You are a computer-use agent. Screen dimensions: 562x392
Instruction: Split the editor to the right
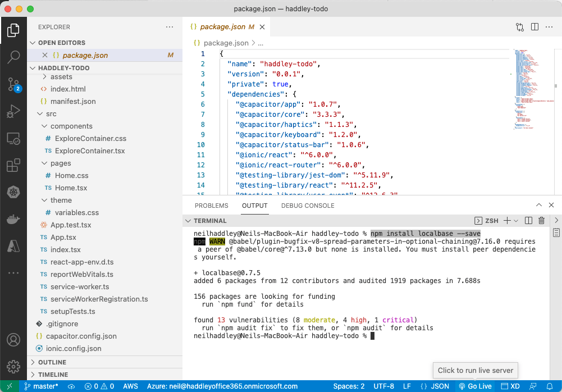click(x=534, y=26)
